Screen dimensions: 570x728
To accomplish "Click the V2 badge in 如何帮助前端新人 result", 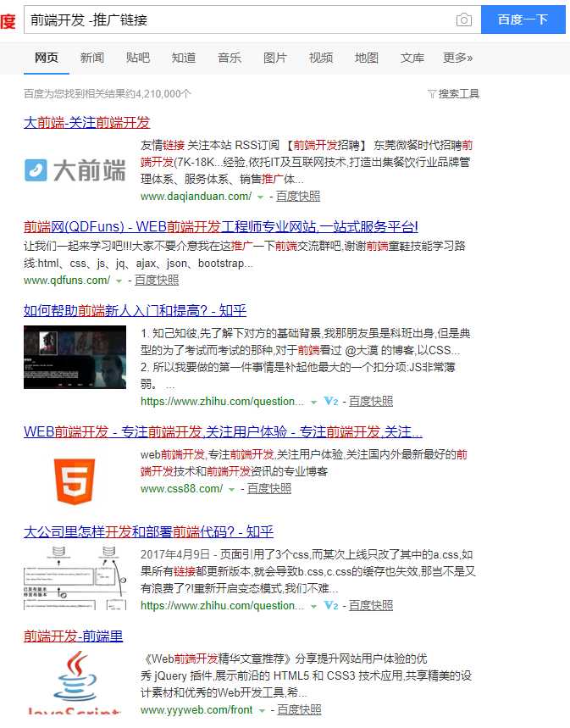I will tap(331, 401).
